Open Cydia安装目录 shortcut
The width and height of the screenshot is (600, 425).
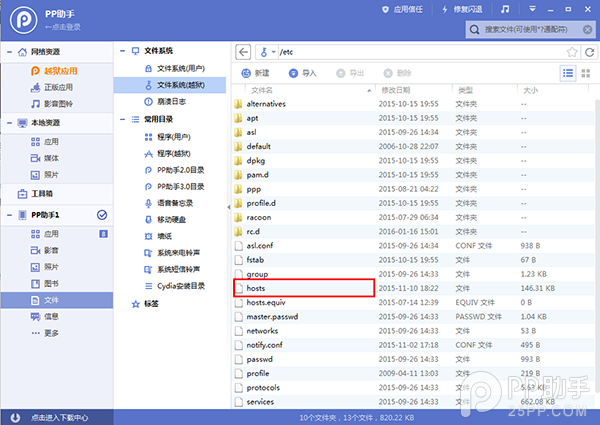click(174, 286)
